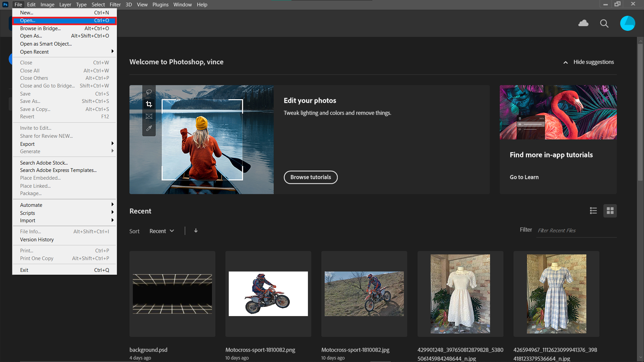Click the Photoshop logo icon

pyautogui.click(x=5, y=4)
